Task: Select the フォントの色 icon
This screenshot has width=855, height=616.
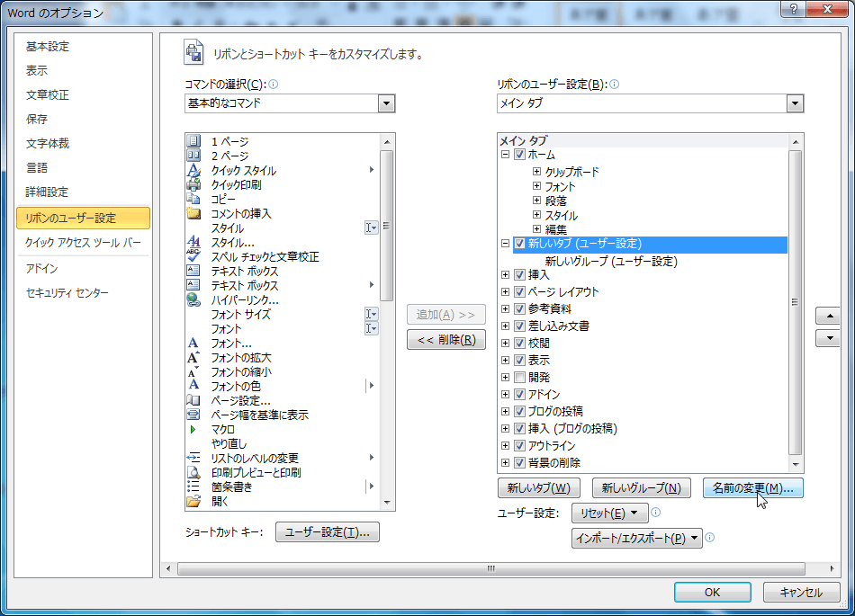Action: 193,386
